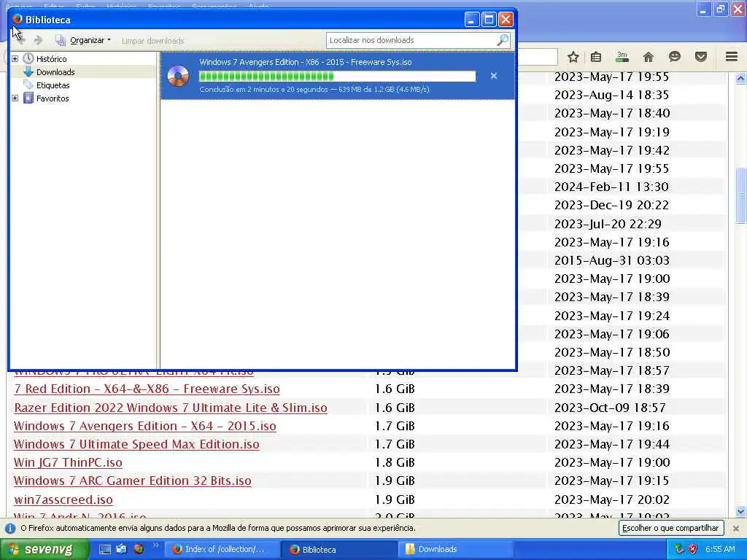The width and height of the screenshot is (747, 560).
Task: Open Windows 7 Avengers Edition X64 2015.iso link
Action: 145,426
